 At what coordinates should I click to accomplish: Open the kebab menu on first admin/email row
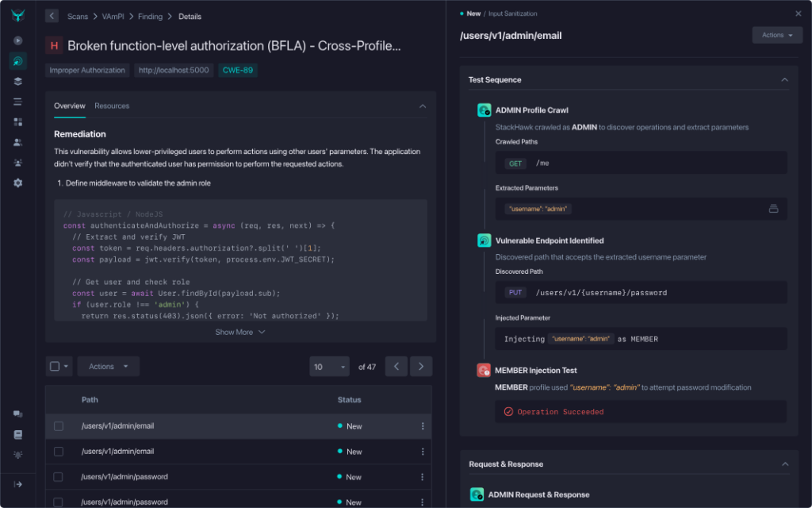(x=421, y=425)
